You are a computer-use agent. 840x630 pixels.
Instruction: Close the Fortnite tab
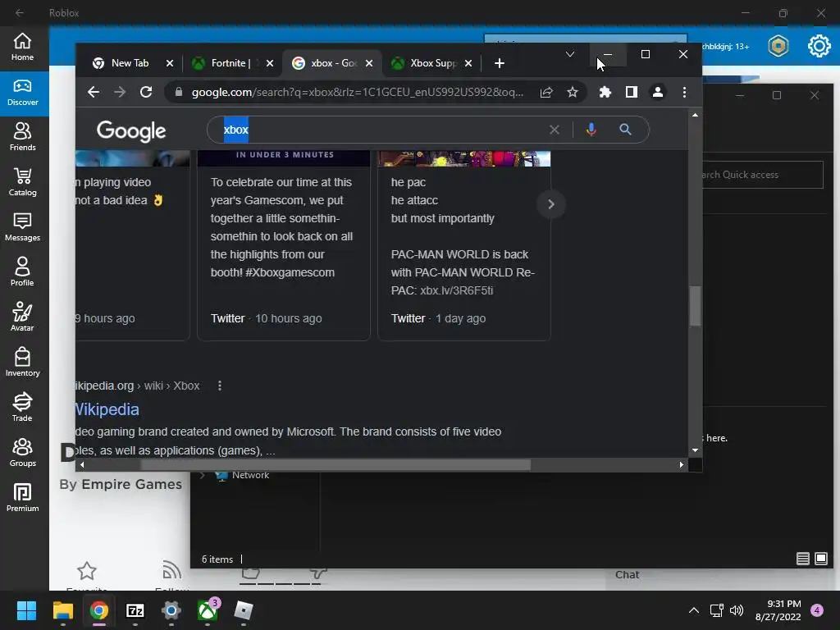tap(269, 63)
